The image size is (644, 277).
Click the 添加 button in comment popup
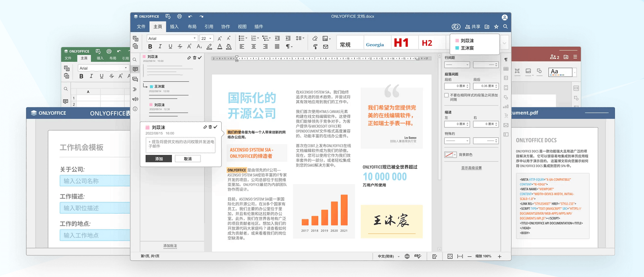159,159
